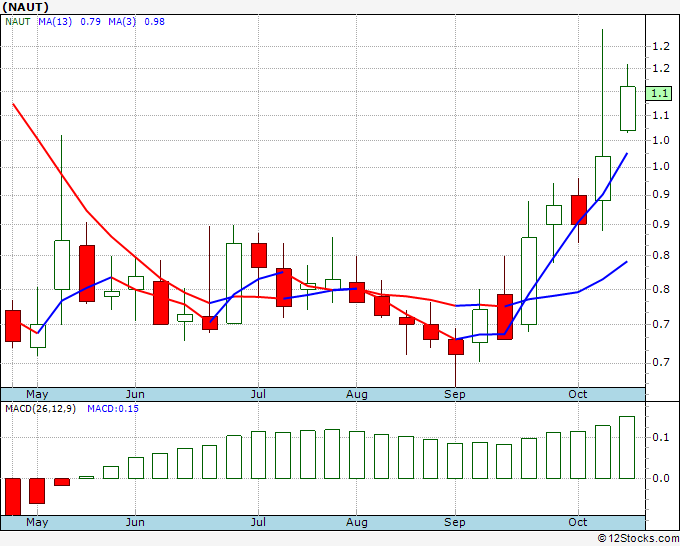Click the highlighted 1.1 current price tag
This screenshot has height=546, width=680.
click(x=659, y=94)
